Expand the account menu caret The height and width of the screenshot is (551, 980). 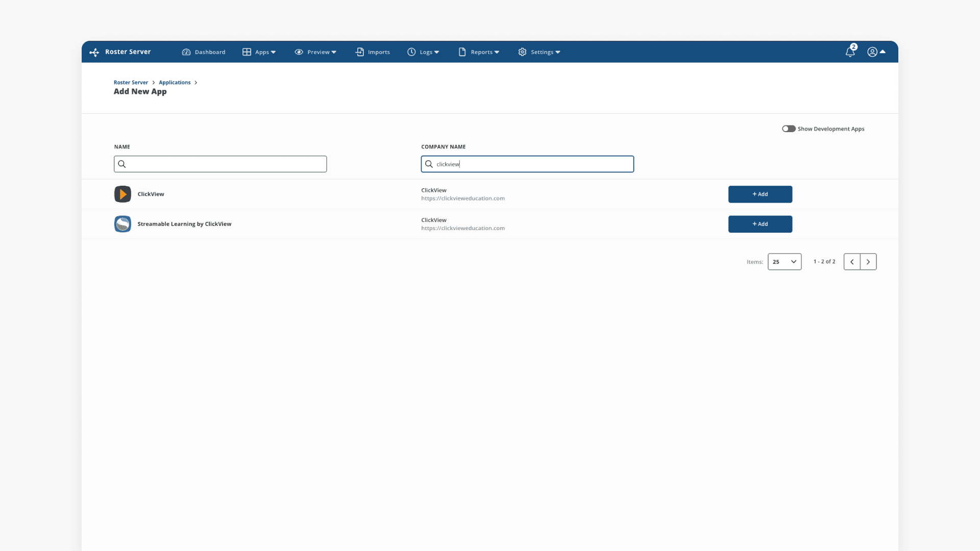point(883,52)
